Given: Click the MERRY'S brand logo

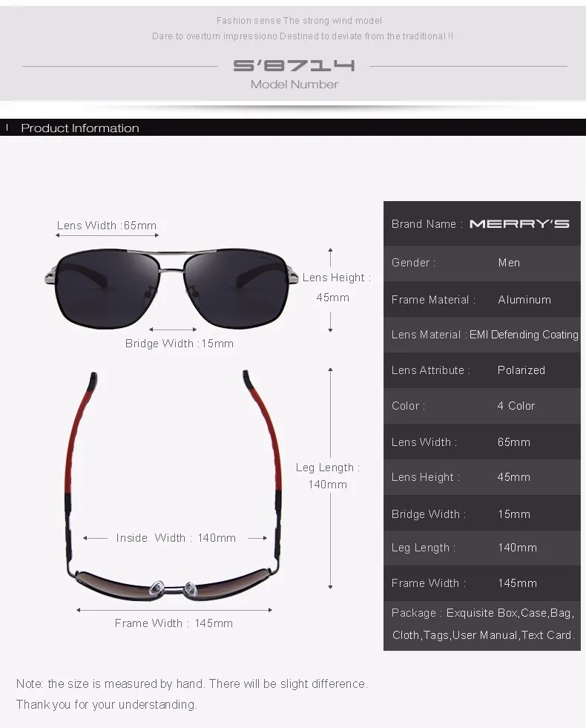Looking at the screenshot, I should point(520,224).
